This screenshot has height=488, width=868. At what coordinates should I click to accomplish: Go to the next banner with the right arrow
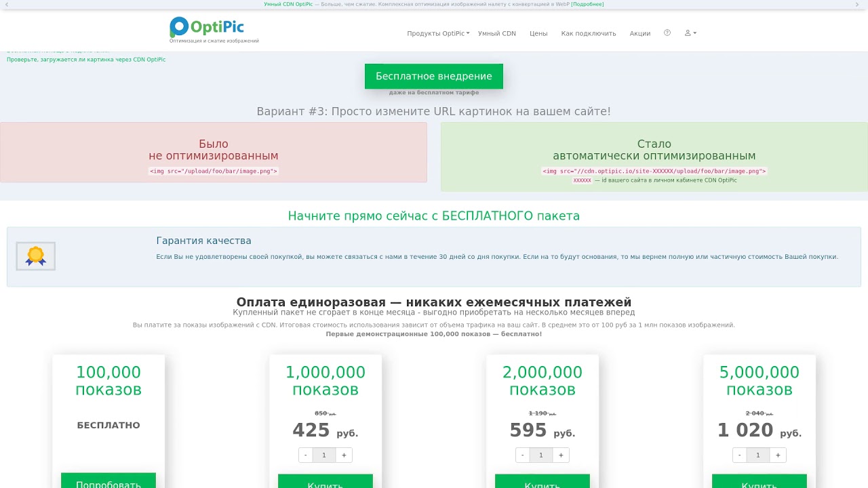pos(857,4)
